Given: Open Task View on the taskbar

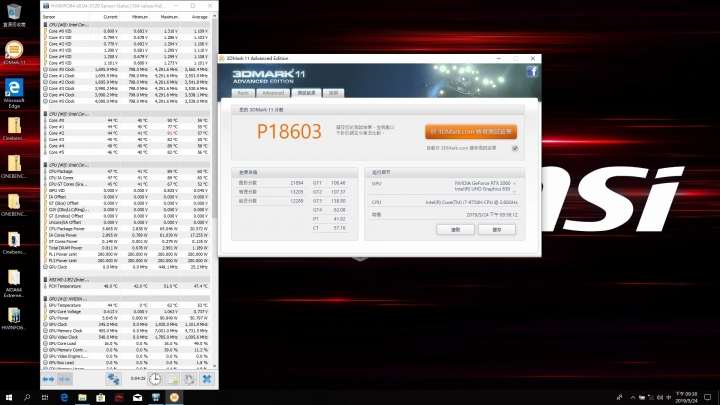Looking at the screenshot, I should pyautogui.click(x=45, y=398).
